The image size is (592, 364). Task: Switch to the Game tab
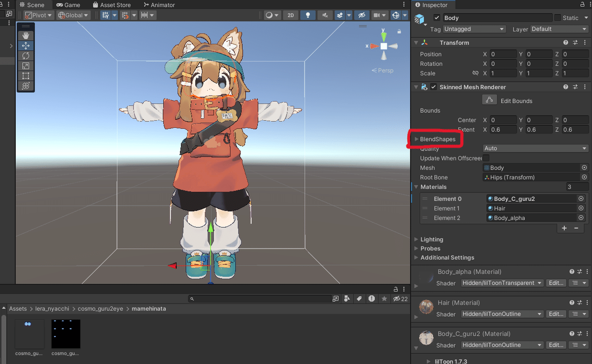point(68,5)
